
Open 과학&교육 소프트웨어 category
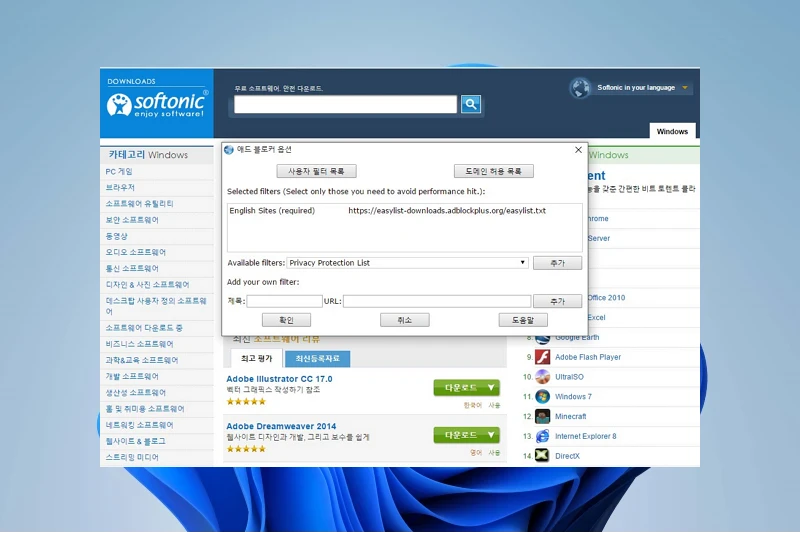tap(142, 360)
